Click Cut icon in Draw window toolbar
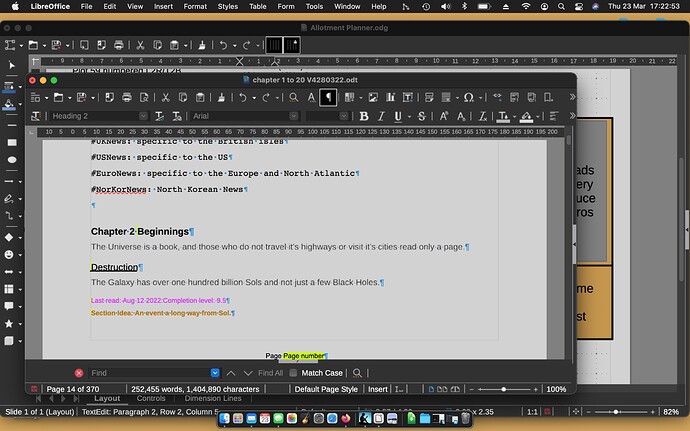 140,45
